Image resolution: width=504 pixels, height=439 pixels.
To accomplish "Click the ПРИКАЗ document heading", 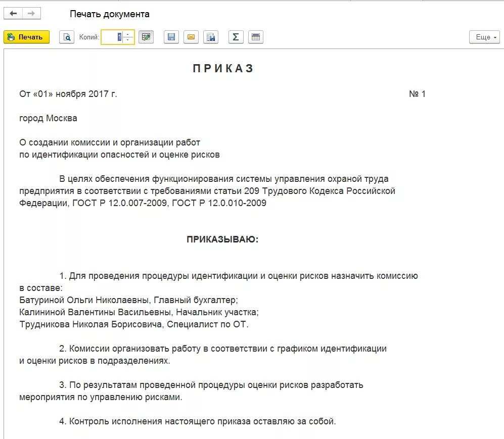I will coord(223,68).
